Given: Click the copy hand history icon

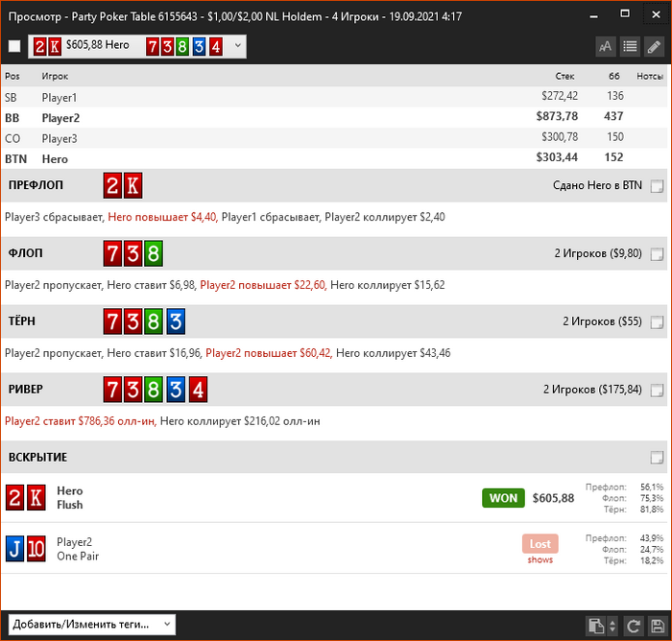Looking at the screenshot, I should click(x=596, y=626).
